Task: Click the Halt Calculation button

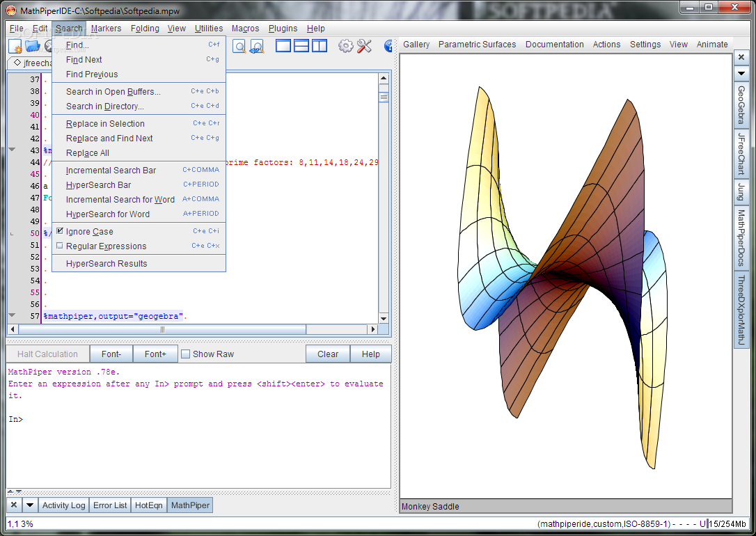Action: [x=48, y=354]
